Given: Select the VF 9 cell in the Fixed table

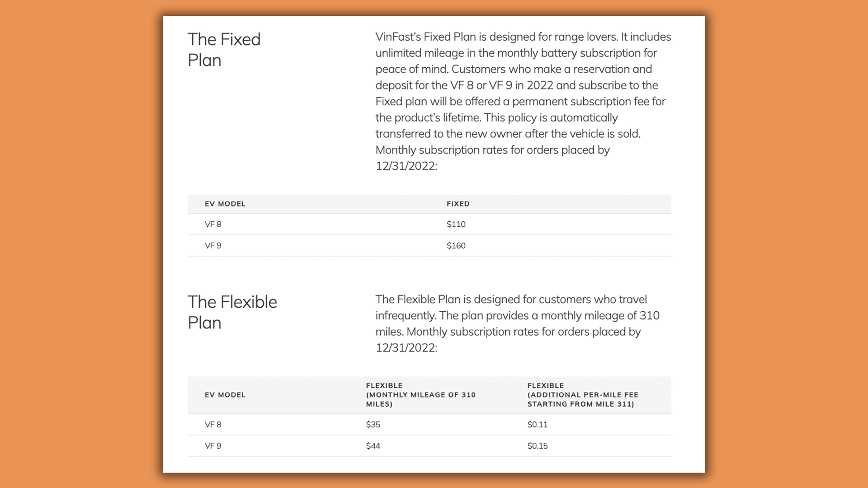Looking at the screenshot, I should click(213, 246).
